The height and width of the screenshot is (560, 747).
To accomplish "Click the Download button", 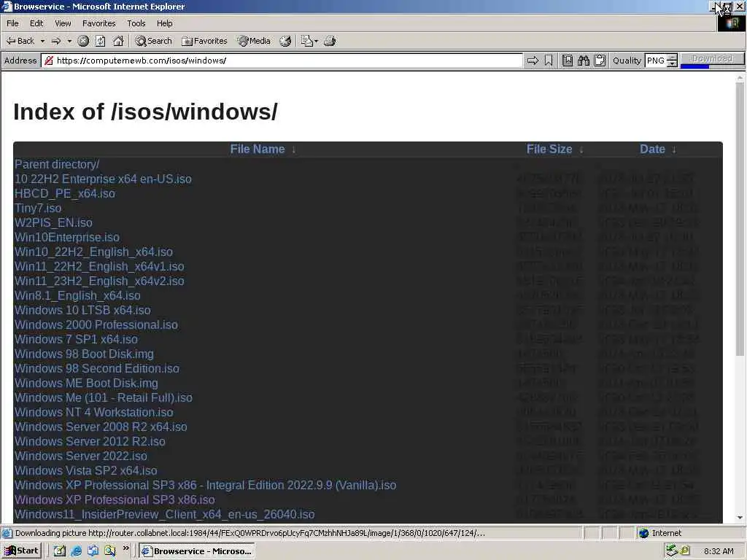I will [x=712, y=58].
